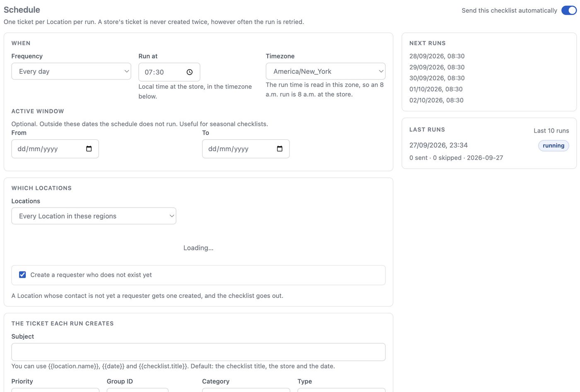The height and width of the screenshot is (392, 580).
Task: Click the WHICH LOCATIONS section header
Action: click(x=41, y=188)
